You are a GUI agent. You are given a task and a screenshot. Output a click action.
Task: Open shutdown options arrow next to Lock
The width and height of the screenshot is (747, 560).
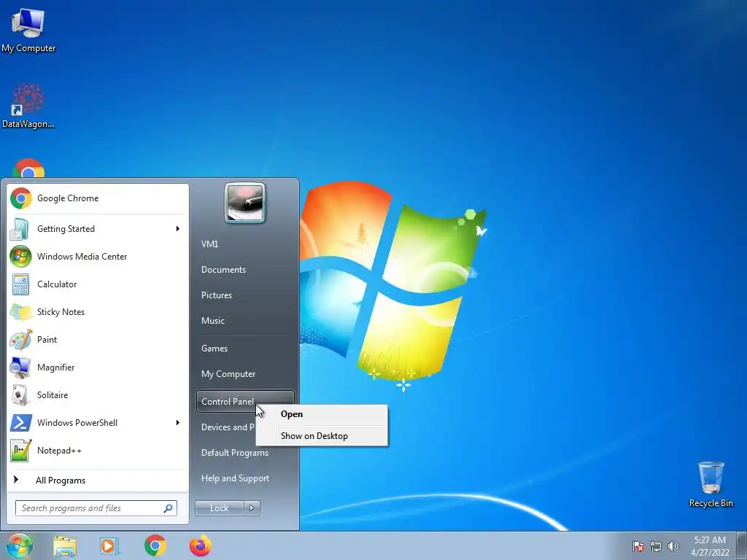[252, 508]
